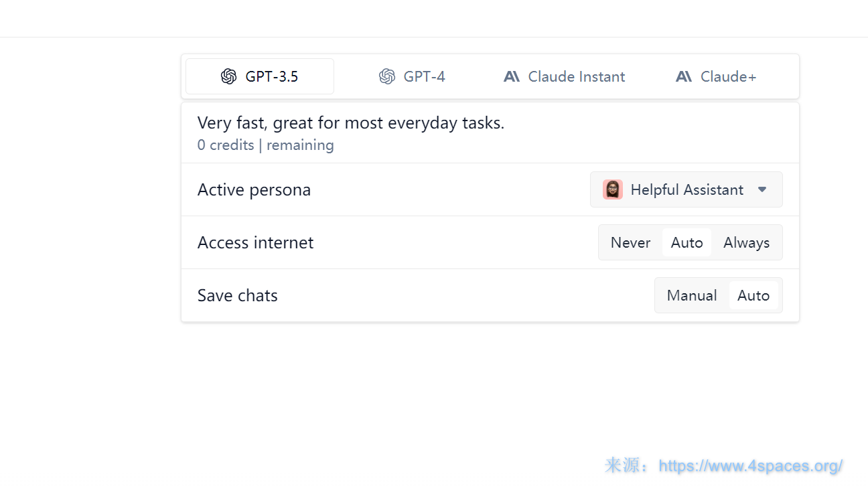Click the Anthropic logo beside Claude Instant
The height and width of the screenshot is (486, 868).
point(512,77)
